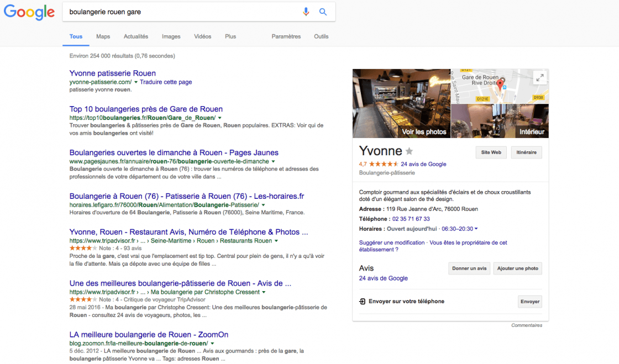Click the Boulangerie-pâtisserie category text

pos(387,173)
